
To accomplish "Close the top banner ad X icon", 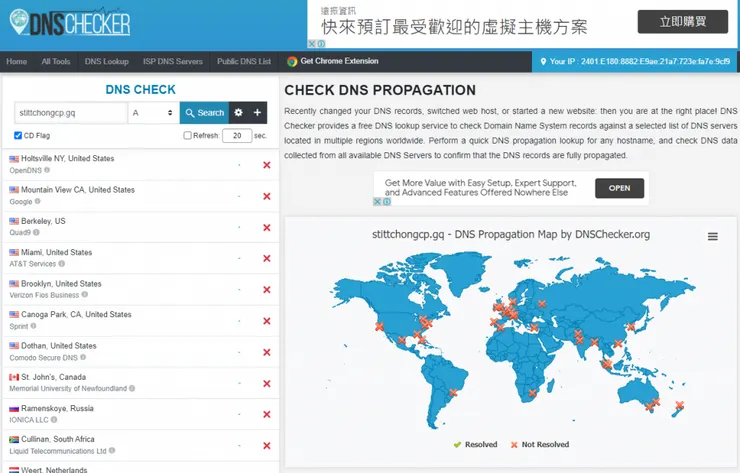I will click(311, 43).
